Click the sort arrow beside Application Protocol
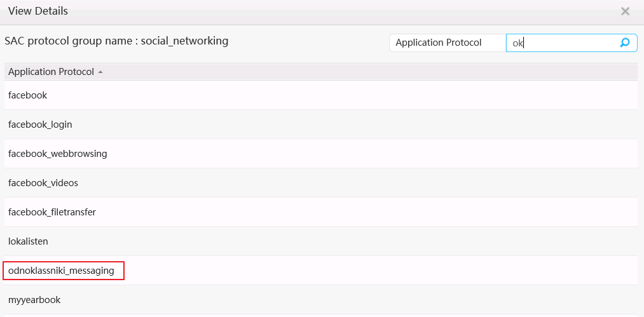This screenshot has width=644, height=317. click(x=100, y=72)
